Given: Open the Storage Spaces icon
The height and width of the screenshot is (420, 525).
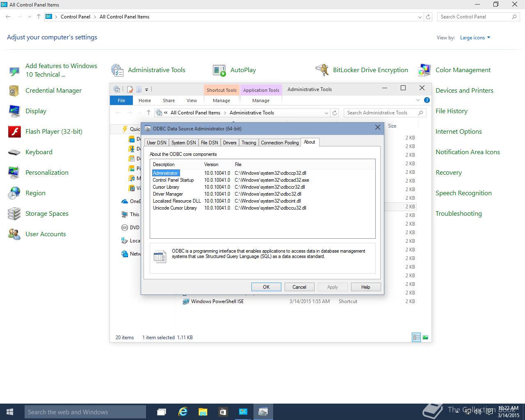Looking at the screenshot, I should pyautogui.click(x=14, y=214).
